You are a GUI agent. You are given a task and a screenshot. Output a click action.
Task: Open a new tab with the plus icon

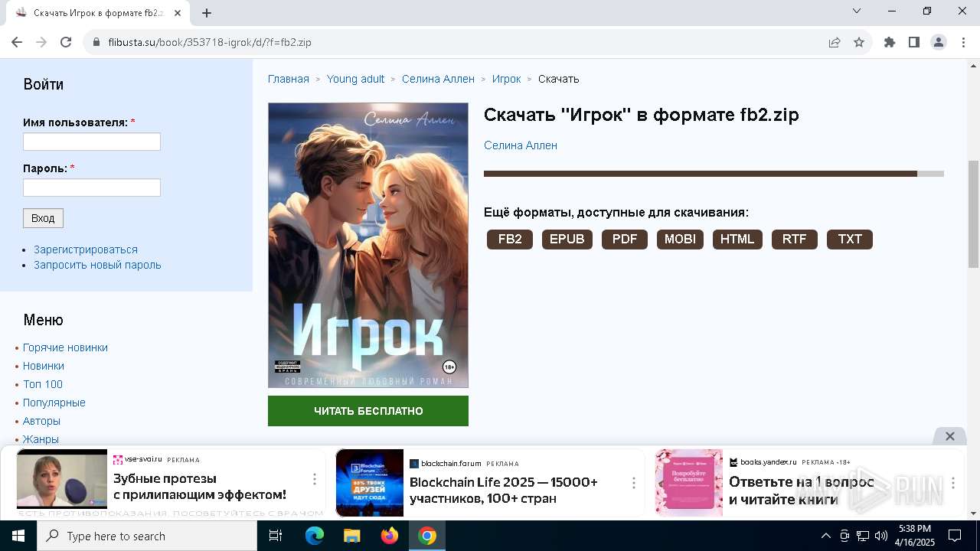[x=207, y=12]
